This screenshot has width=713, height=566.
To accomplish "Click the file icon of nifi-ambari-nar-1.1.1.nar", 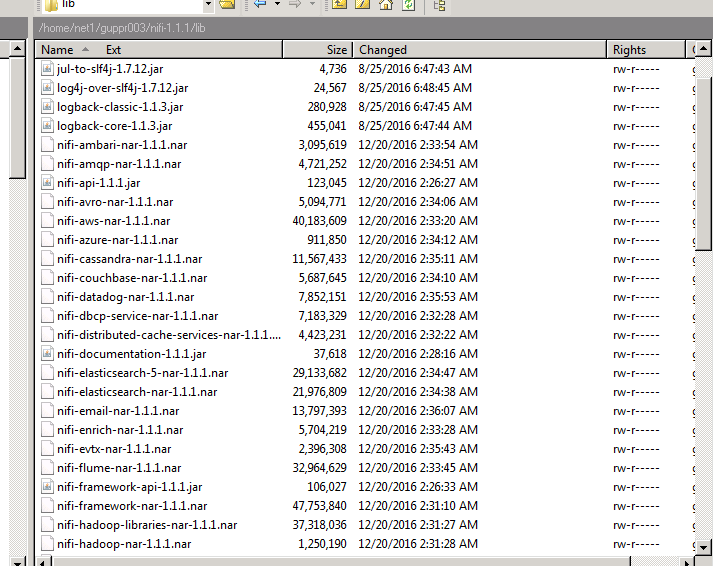I will point(47,145).
